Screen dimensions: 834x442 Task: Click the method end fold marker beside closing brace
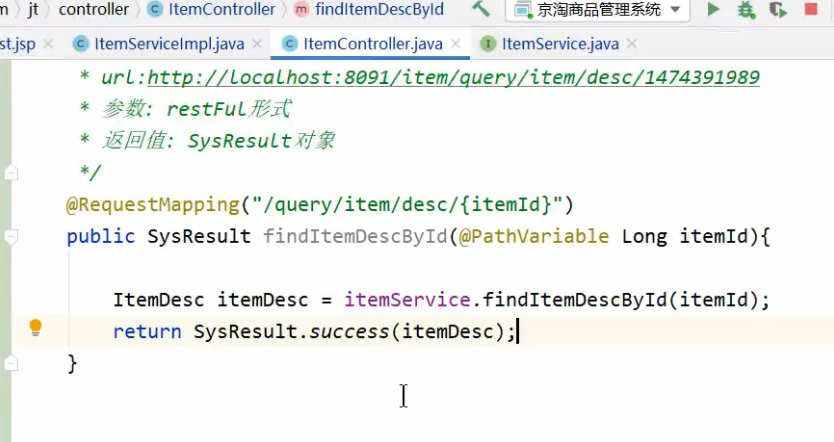click(11, 363)
